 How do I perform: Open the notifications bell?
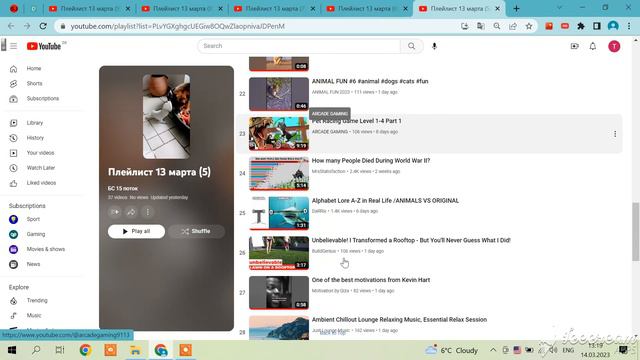tap(593, 46)
